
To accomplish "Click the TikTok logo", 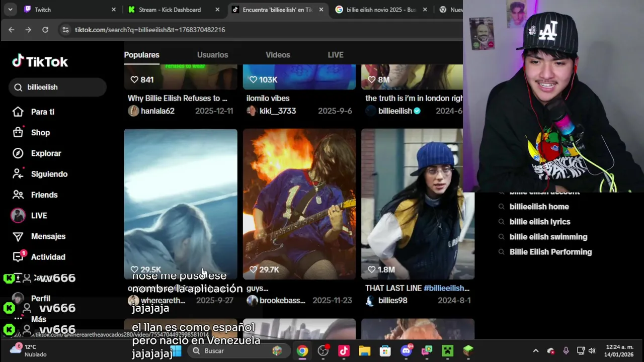I will [40, 61].
